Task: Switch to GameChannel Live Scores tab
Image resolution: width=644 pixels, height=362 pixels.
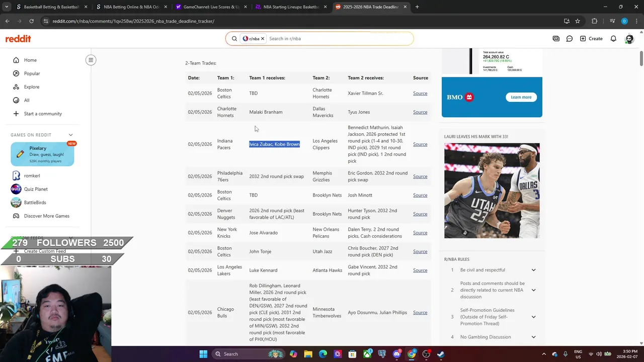Action: click(x=210, y=7)
